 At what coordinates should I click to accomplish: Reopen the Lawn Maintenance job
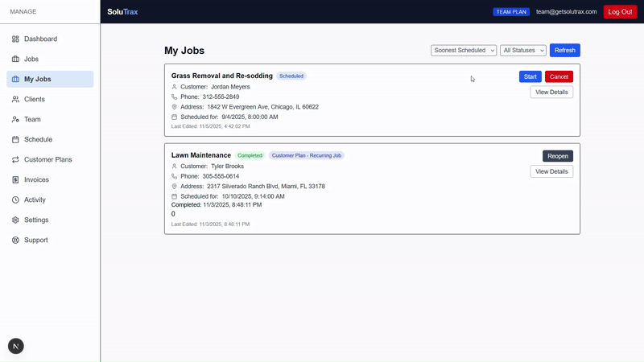tap(557, 156)
